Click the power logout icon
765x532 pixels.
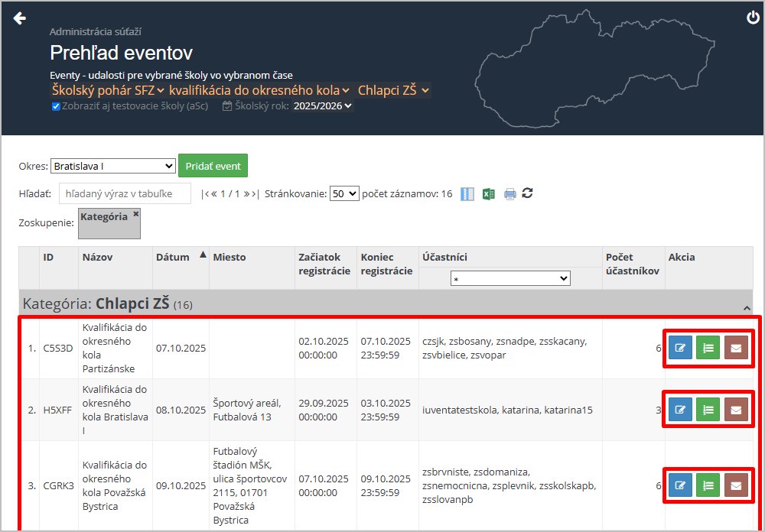(x=753, y=18)
